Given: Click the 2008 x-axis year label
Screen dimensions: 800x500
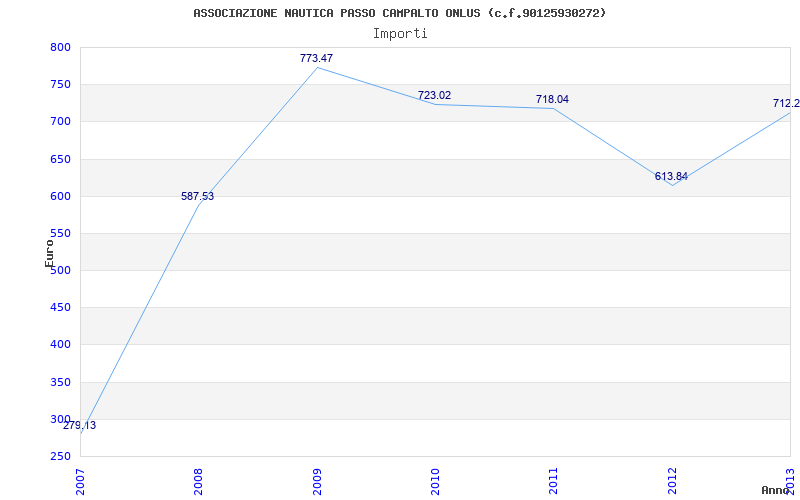Looking at the screenshot, I should click(198, 481).
